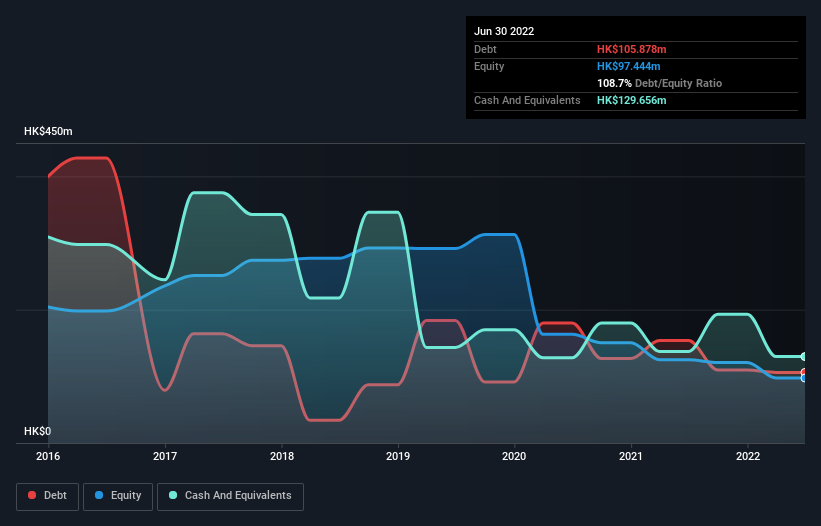Image resolution: width=821 pixels, height=526 pixels.
Task: Click the 2017 x-axis label
Action: [x=165, y=456]
